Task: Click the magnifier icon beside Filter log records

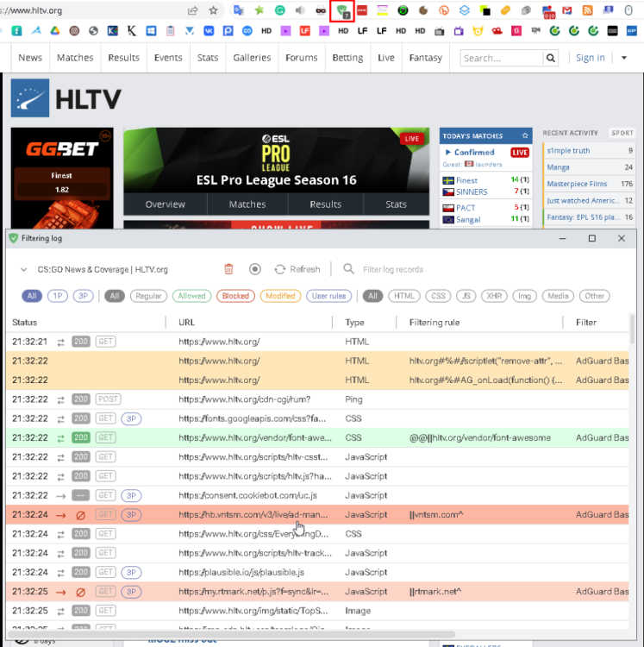Action: tap(348, 269)
